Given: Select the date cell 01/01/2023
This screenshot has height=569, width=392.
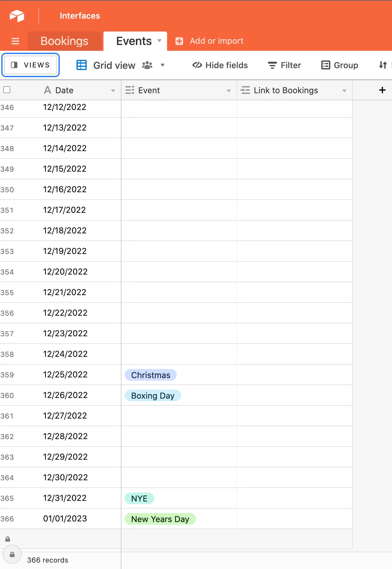Looking at the screenshot, I should point(65,519).
